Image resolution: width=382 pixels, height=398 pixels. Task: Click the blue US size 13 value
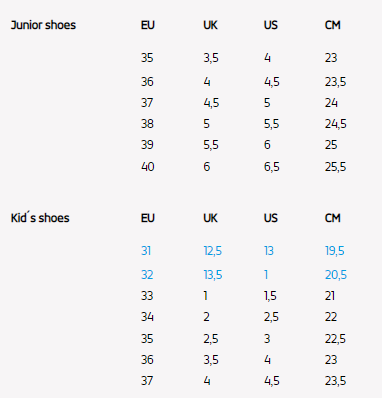click(269, 251)
